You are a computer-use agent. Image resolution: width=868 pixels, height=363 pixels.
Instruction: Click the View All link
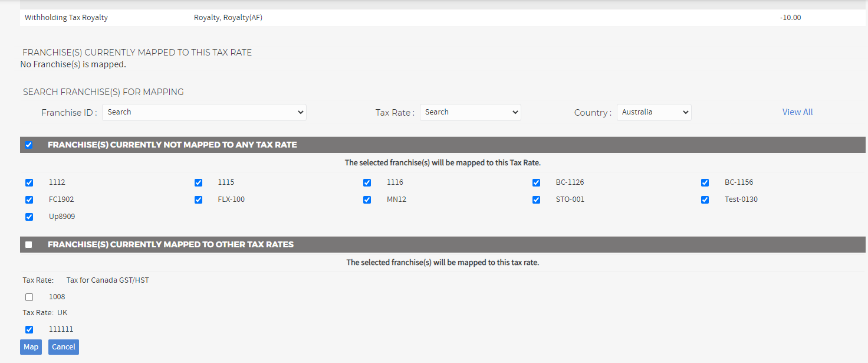[797, 112]
